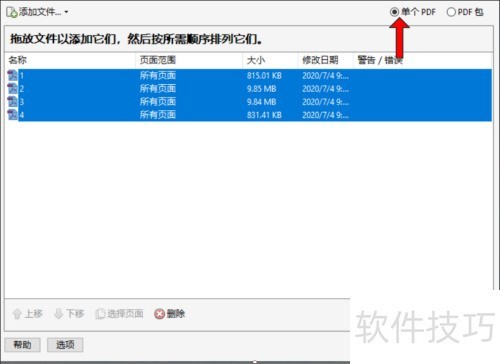Select the PDF 包 radio button
Screen dimensions: 500x364
click(x=451, y=12)
